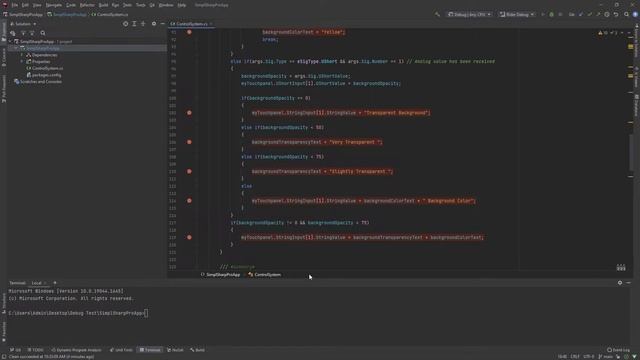This screenshot has height=360, width=640.
Task: Open the NuGet tool window
Action: 176,350
